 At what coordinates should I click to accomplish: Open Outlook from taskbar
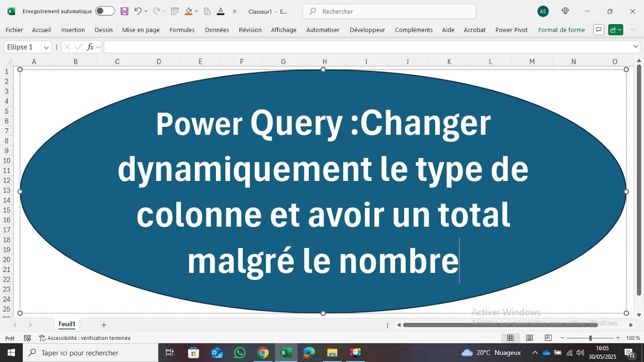tap(217, 352)
